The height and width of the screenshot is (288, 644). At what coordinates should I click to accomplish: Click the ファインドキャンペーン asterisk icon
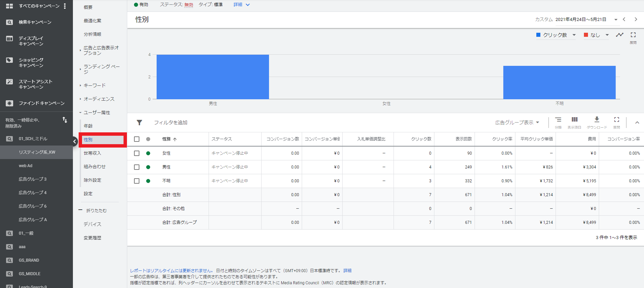(x=9, y=103)
